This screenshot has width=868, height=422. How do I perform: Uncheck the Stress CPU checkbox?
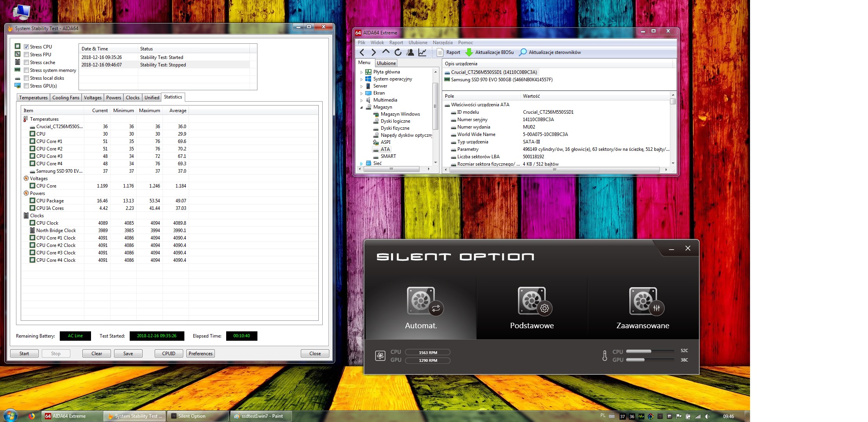click(26, 47)
